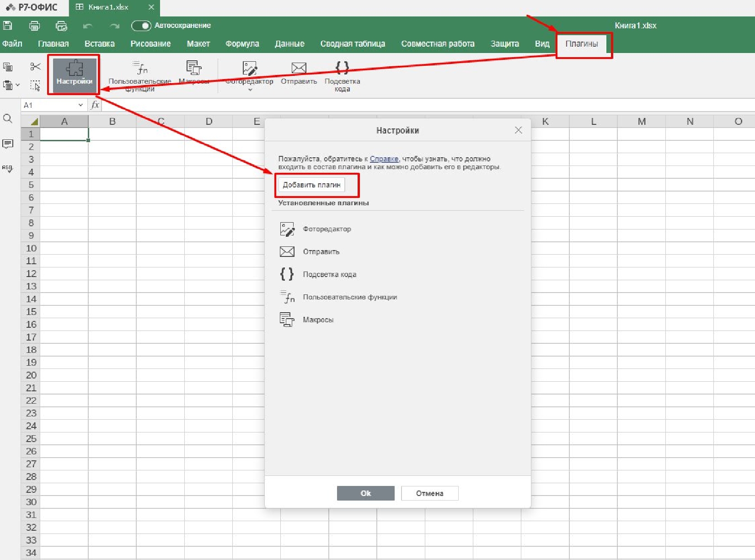Switch to the Плагины tab
This screenshot has height=560, width=755.
tap(581, 44)
